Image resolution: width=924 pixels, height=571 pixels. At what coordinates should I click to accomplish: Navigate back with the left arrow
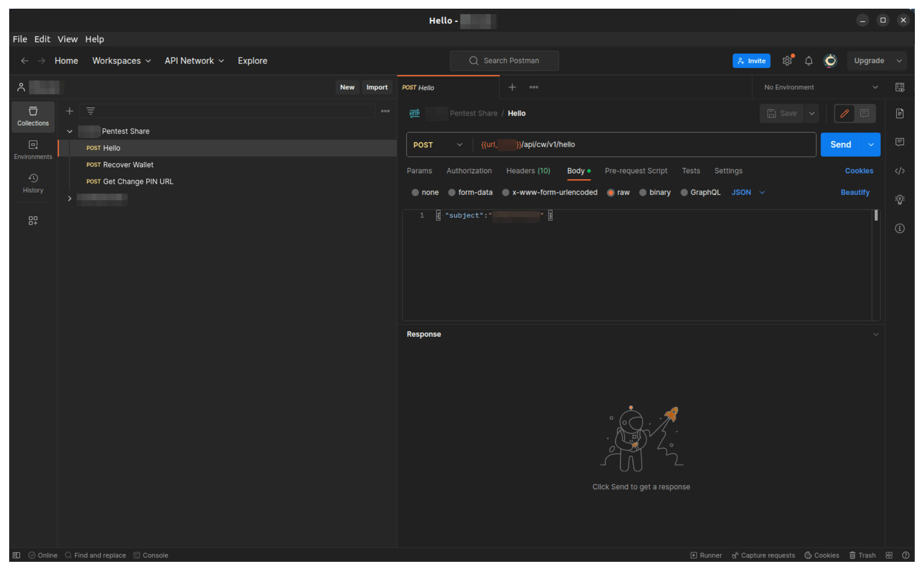pos(25,60)
